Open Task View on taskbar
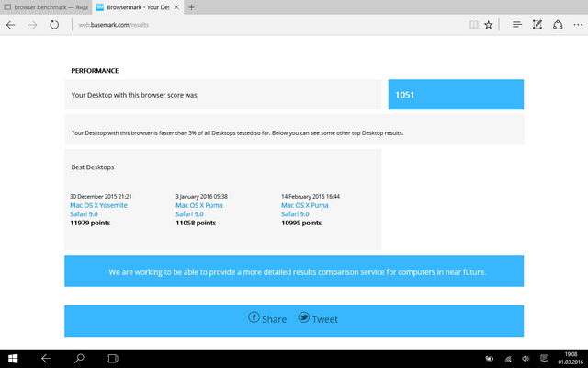 click(112, 359)
